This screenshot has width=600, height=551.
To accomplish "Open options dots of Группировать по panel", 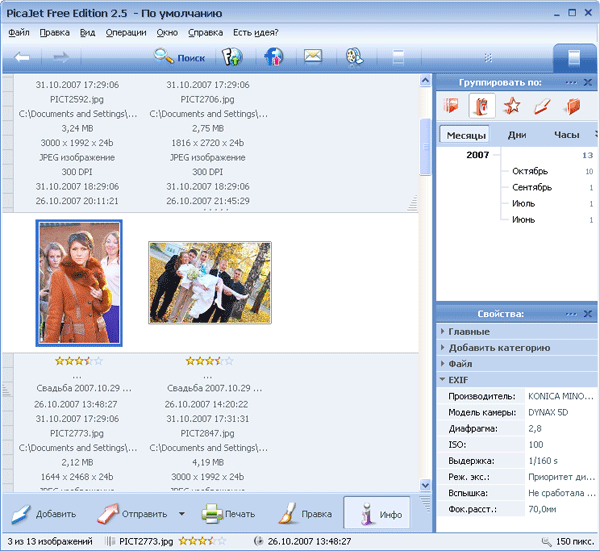I will tap(571, 83).
